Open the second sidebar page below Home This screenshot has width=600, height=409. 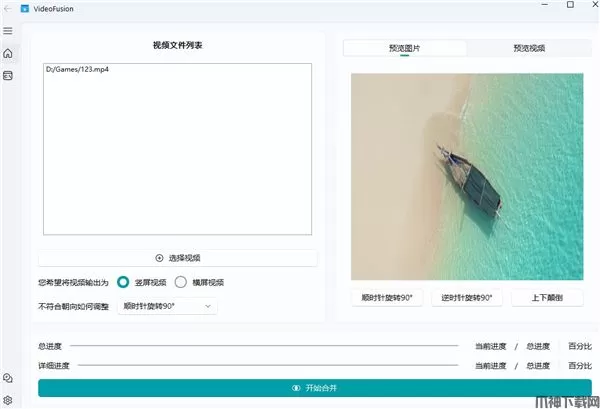pyautogui.click(x=8, y=75)
